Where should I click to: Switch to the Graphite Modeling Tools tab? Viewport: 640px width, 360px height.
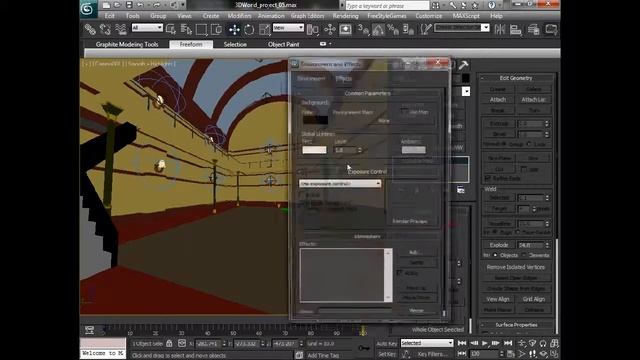coord(127,44)
